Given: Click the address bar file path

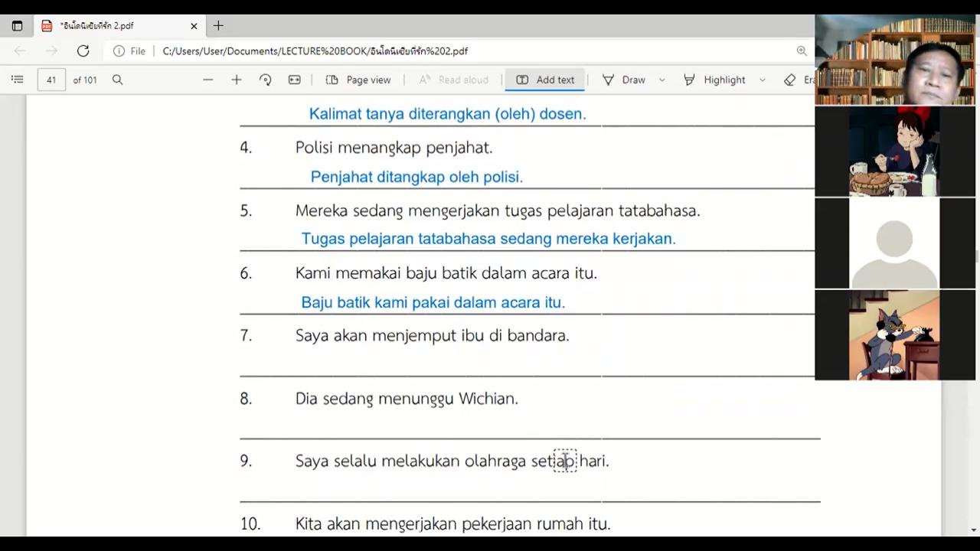Looking at the screenshot, I should coord(315,51).
